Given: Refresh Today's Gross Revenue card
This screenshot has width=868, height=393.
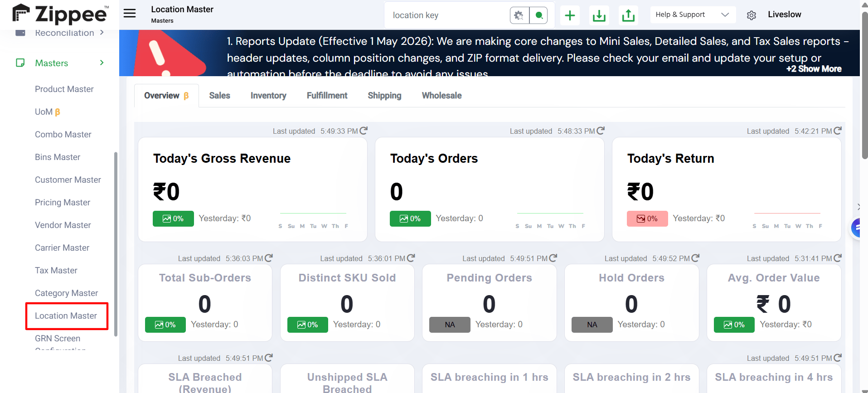Looking at the screenshot, I should [x=364, y=131].
